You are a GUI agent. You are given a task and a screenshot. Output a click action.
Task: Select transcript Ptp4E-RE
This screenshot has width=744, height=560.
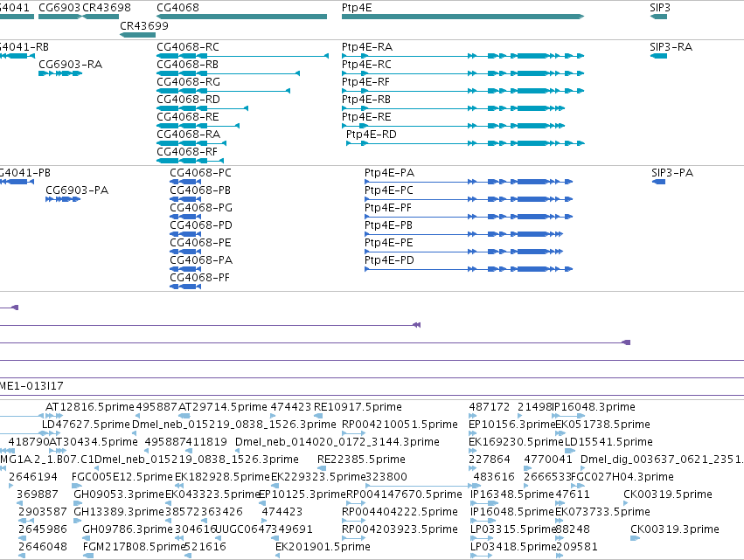coord(366,117)
